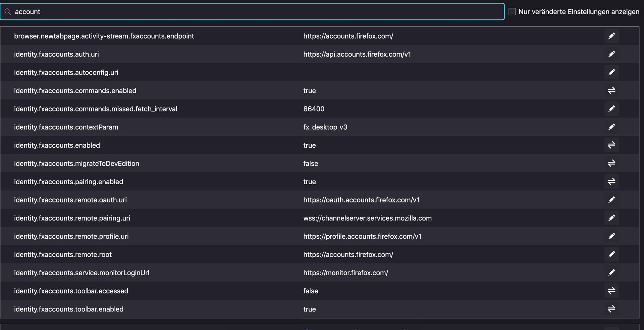The width and height of the screenshot is (644, 330).
Task: Click the pencil icon for identity.fxaccounts.contextParam
Action: point(611,127)
